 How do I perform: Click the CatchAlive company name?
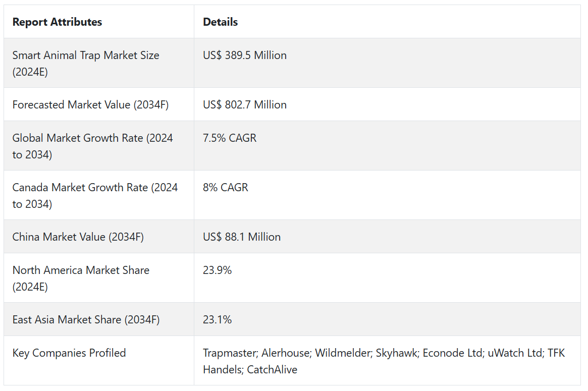pos(272,370)
